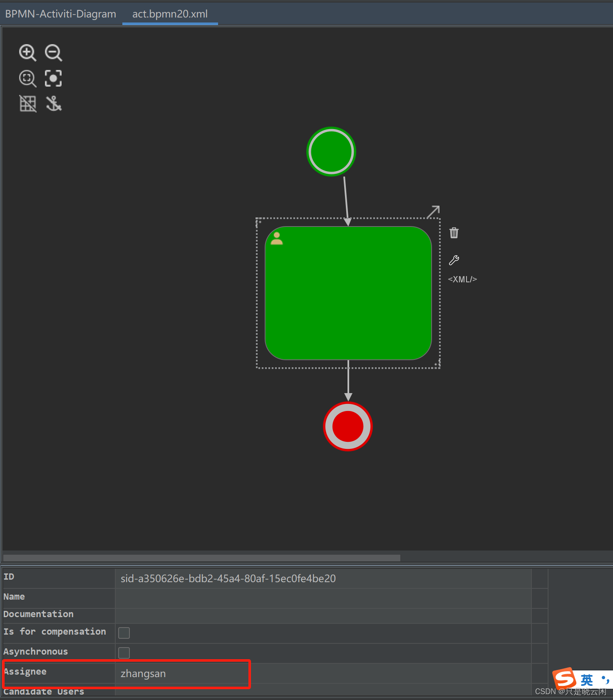Click the 英 language indicator

(x=587, y=680)
